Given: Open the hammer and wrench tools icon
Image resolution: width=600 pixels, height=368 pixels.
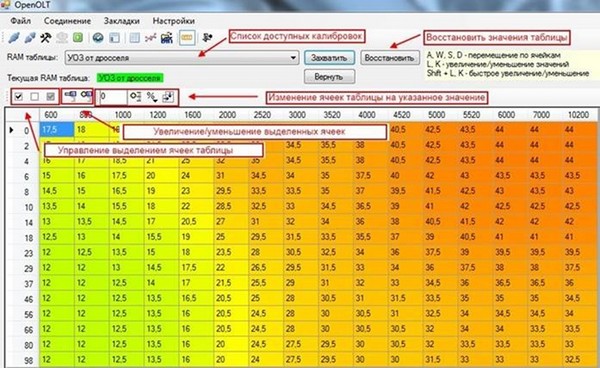Looking at the screenshot, I should pos(46,37).
